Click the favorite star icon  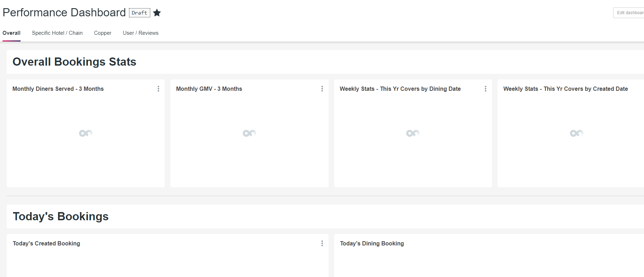(x=157, y=13)
